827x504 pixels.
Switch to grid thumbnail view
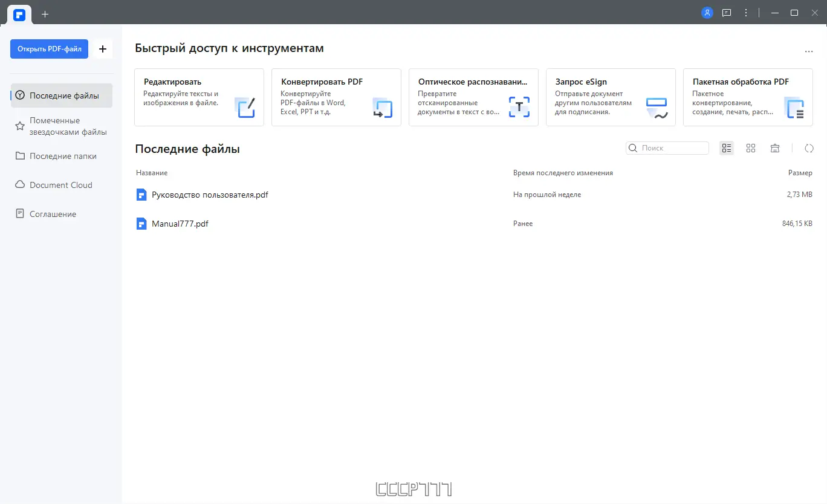pos(751,148)
